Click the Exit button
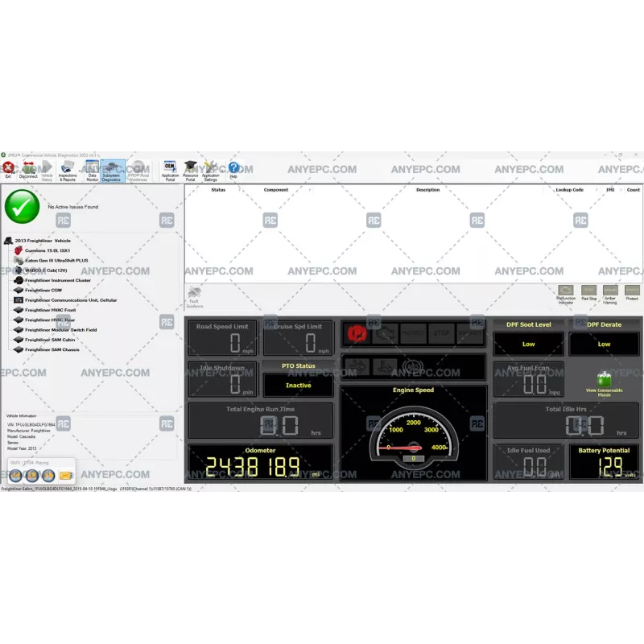Image resolution: width=644 pixels, height=644 pixels. tap(10, 169)
